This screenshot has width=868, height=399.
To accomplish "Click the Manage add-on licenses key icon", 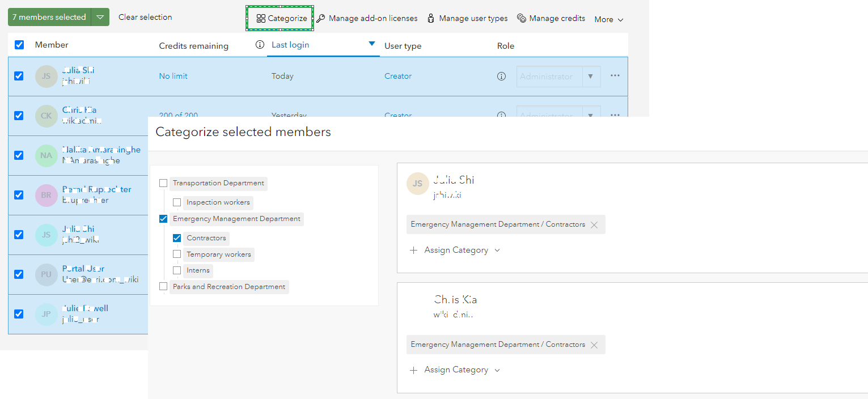I will [321, 19].
